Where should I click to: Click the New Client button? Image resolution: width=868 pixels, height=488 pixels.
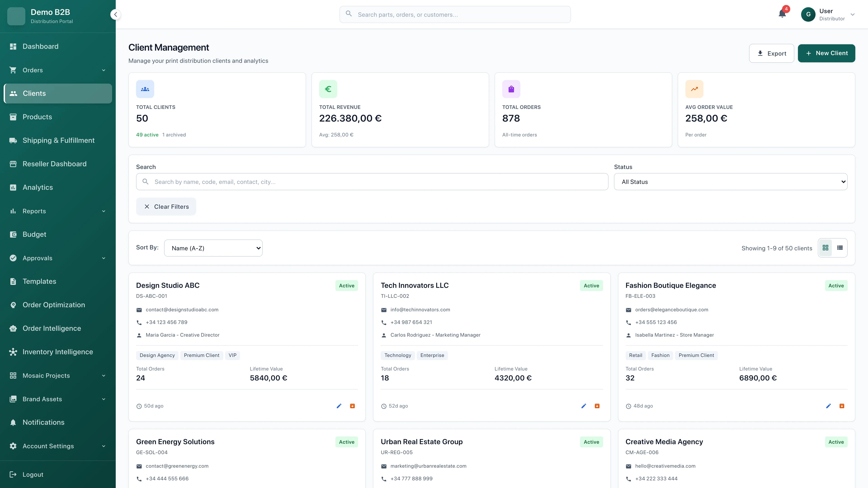point(827,53)
